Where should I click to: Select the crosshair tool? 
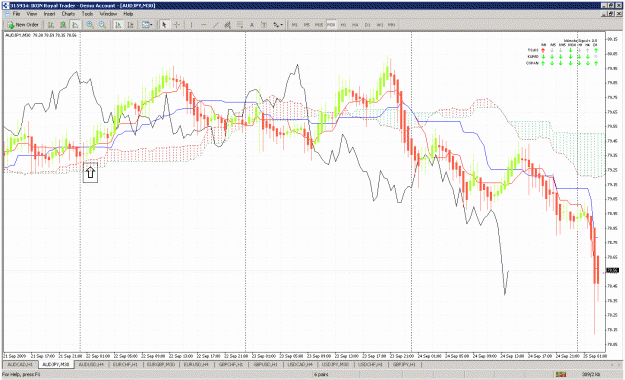point(177,25)
